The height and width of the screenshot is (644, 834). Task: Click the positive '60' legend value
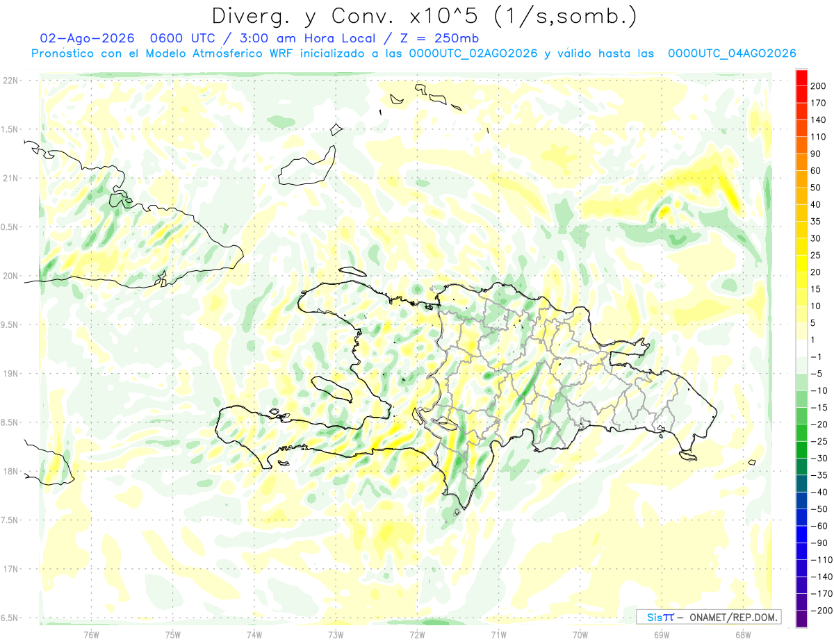pos(815,171)
